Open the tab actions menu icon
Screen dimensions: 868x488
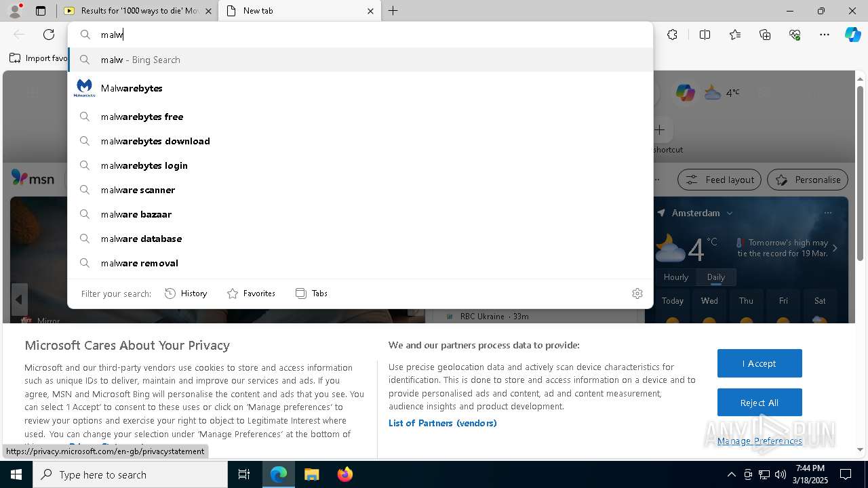tap(41, 11)
